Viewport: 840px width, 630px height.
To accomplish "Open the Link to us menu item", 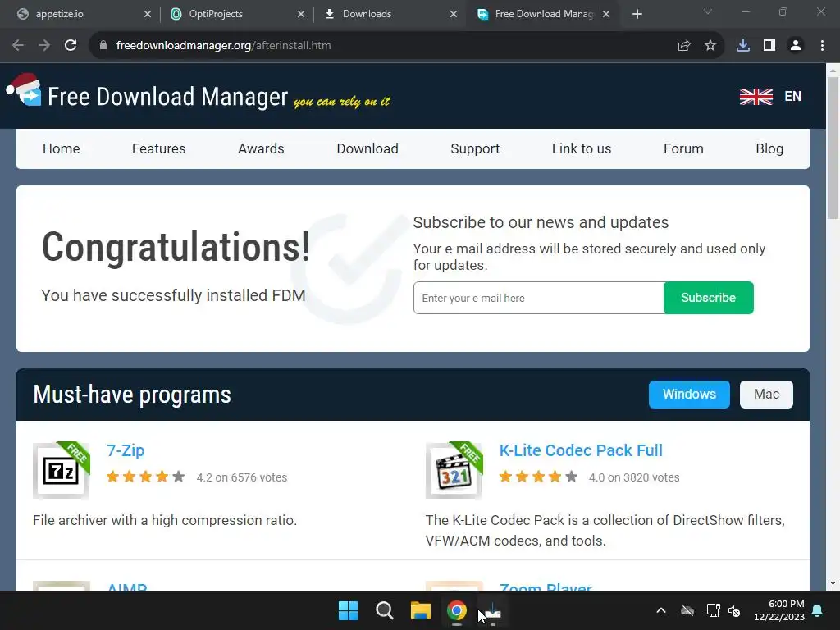I will click(582, 149).
